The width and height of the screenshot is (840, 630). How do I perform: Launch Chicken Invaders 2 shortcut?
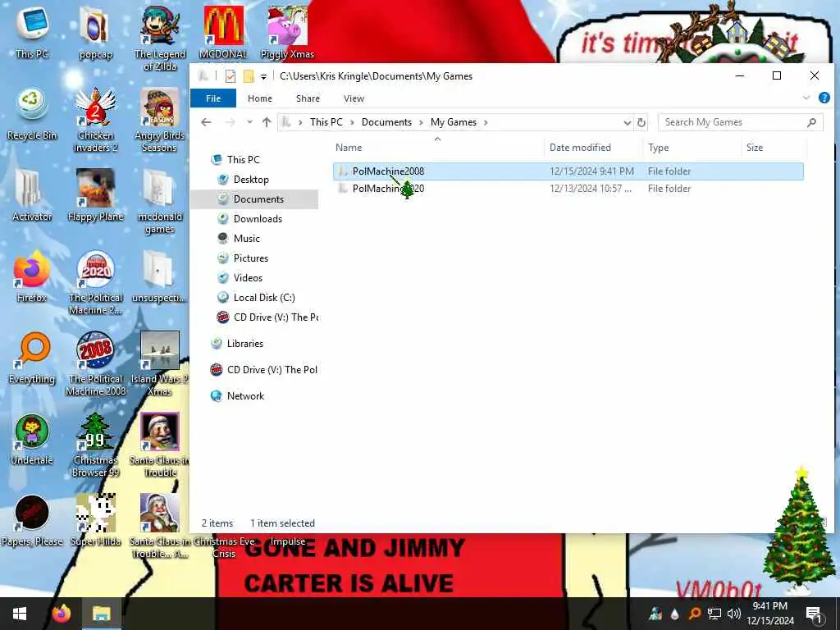[95, 120]
